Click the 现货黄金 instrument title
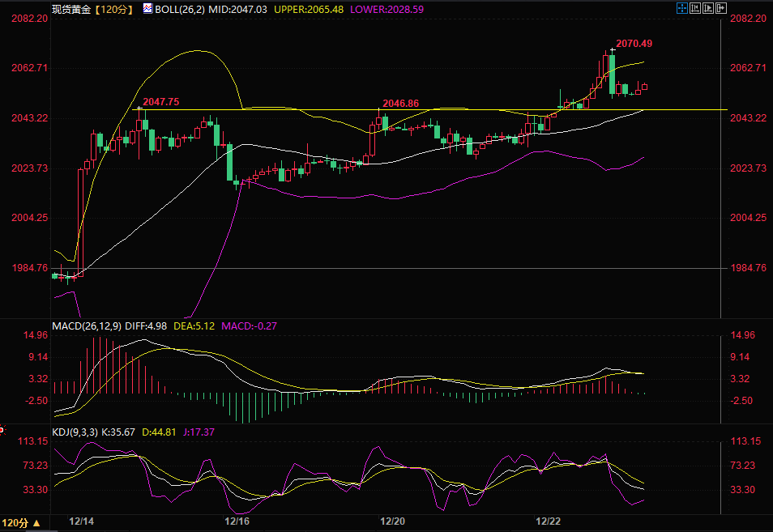This screenshot has height=532, width=773. click(70, 8)
